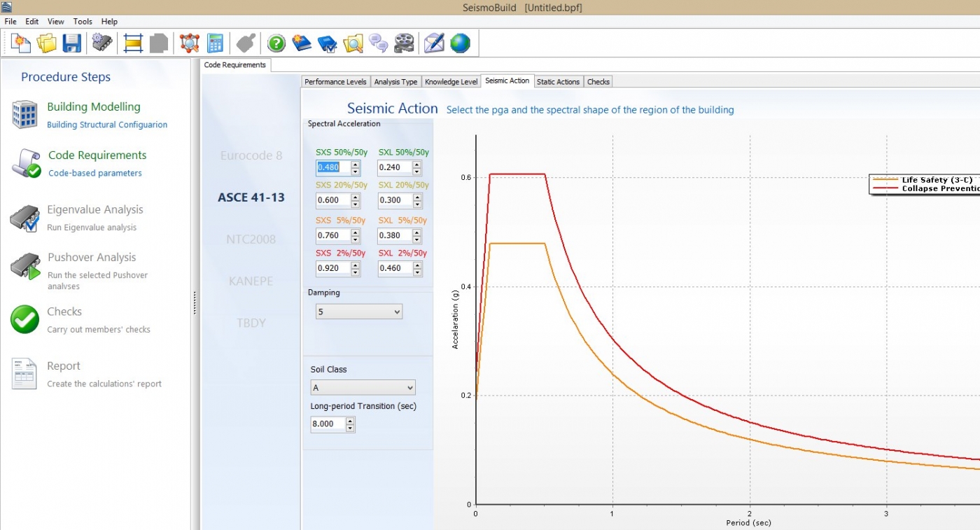Click the New project toolbar icon
980x530 pixels.
point(21,43)
